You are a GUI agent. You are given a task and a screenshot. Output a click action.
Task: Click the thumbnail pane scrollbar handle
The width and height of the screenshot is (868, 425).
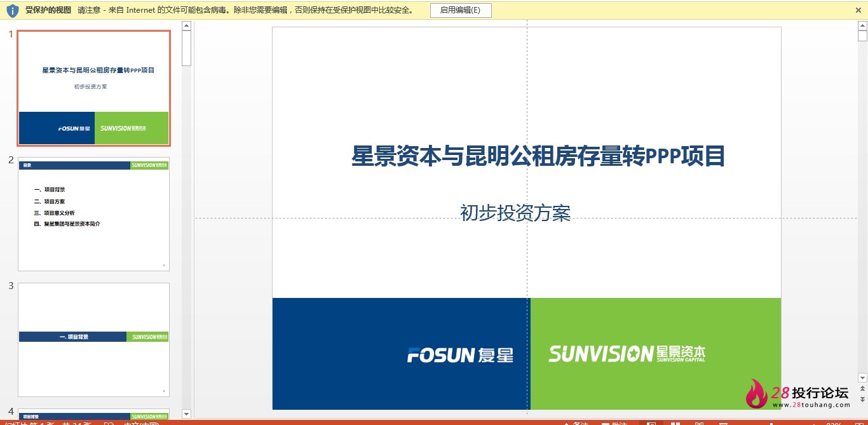tap(186, 48)
